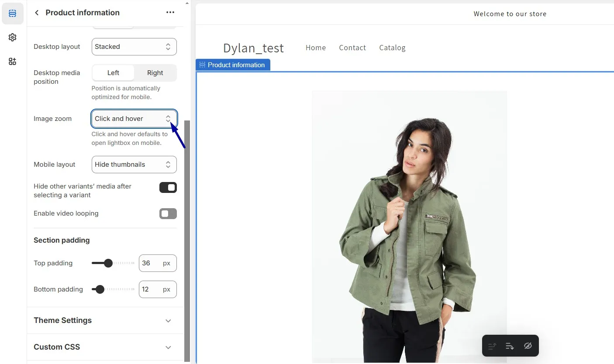Screen dimensions: 614x364
Task: Open the App embeds icon in sidebar
Action: 13,62
